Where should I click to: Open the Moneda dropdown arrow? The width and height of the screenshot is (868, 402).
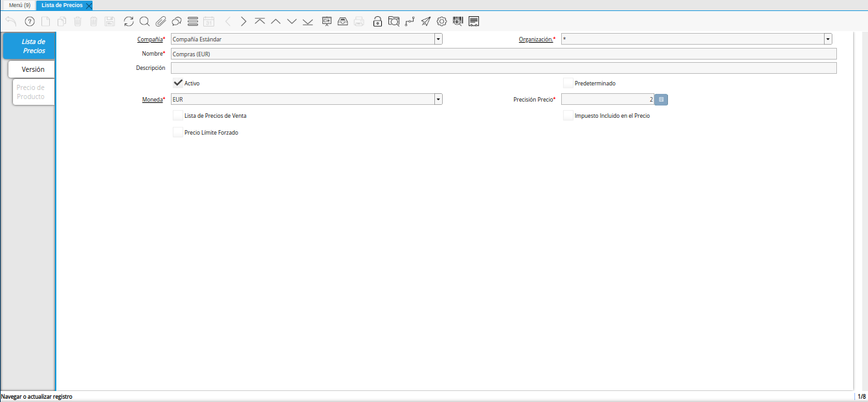438,100
